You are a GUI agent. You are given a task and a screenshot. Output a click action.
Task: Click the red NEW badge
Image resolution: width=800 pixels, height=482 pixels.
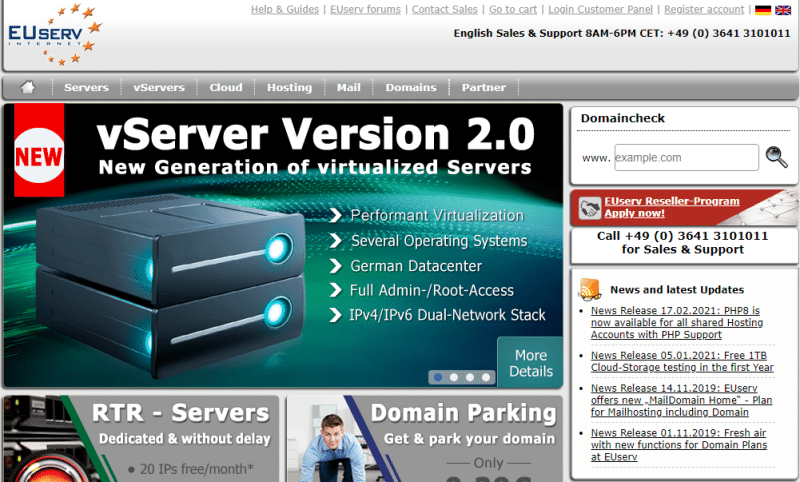[39, 150]
